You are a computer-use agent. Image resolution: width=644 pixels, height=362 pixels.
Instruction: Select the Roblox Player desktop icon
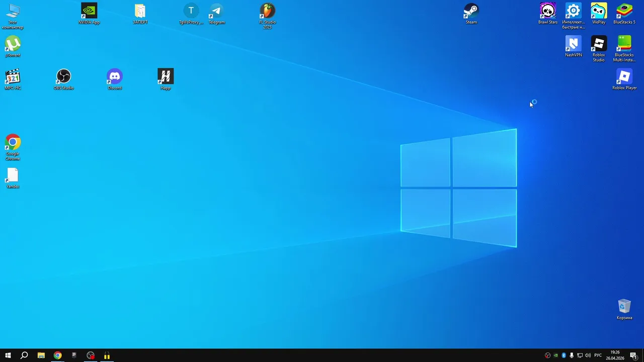624,79
